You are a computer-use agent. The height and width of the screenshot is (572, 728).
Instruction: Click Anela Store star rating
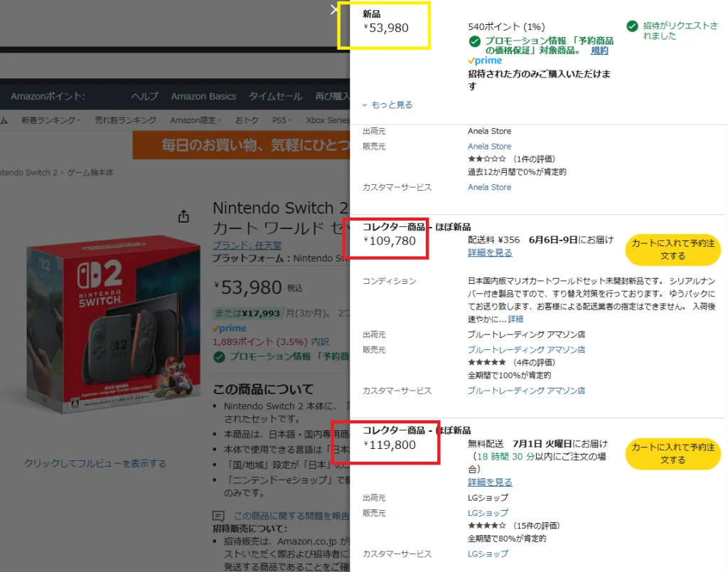(486, 159)
